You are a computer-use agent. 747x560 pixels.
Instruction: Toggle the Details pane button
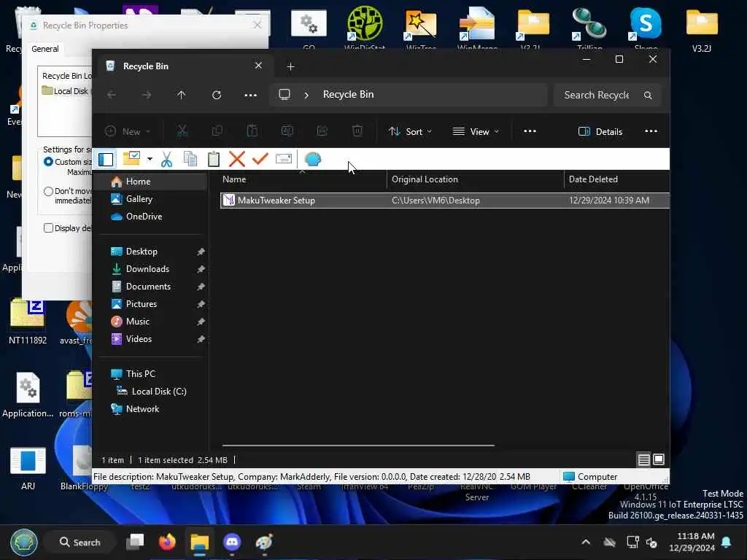pyautogui.click(x=600, y=131)
